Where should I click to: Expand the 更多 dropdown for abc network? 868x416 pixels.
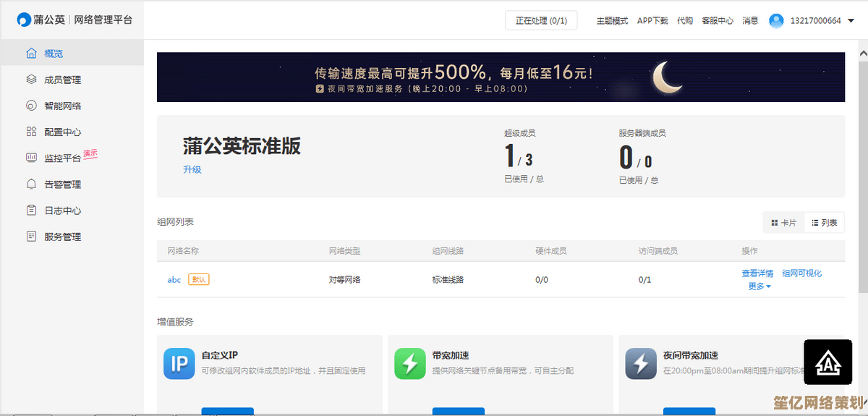[x=759, y=286]
